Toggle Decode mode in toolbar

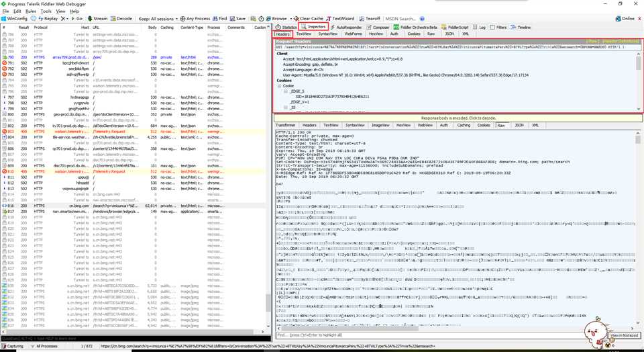[x=121, y=19]
